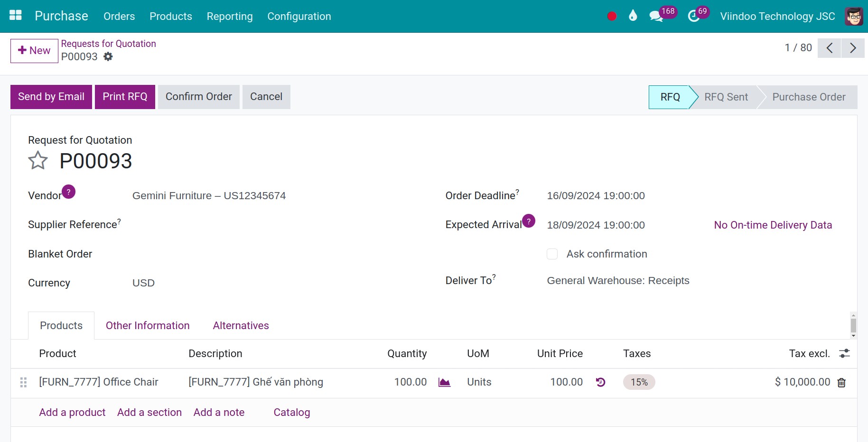Click the red recording status dot

612,16
